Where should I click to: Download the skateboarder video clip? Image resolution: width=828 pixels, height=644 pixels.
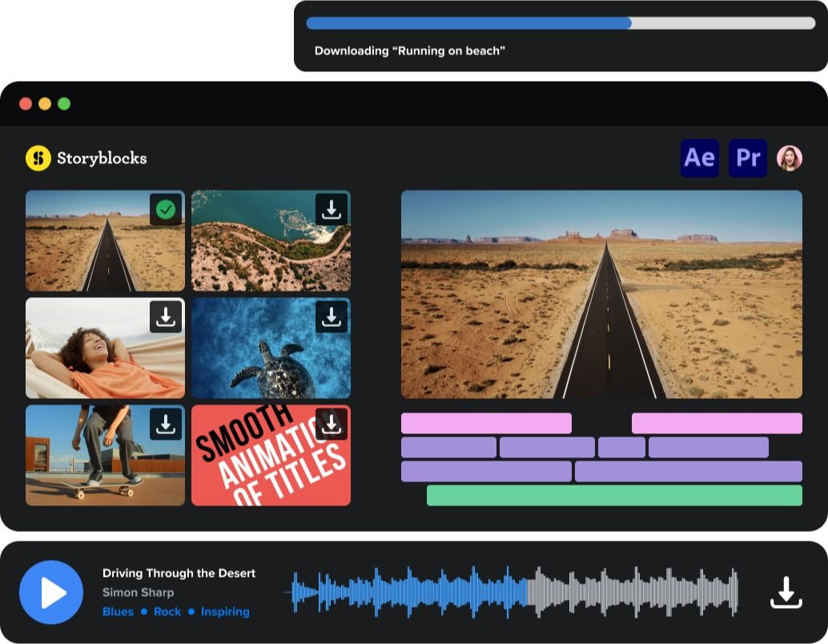pyautogui.click(x=164, y=425)
